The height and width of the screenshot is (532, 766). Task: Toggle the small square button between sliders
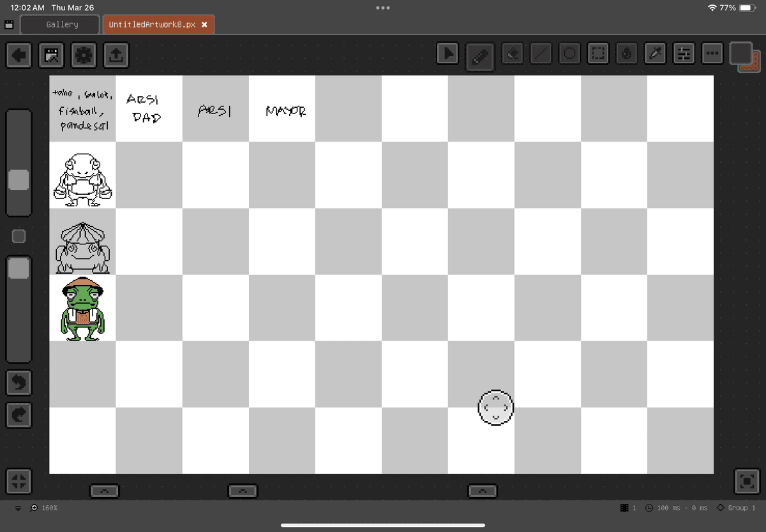click(19, 236)
